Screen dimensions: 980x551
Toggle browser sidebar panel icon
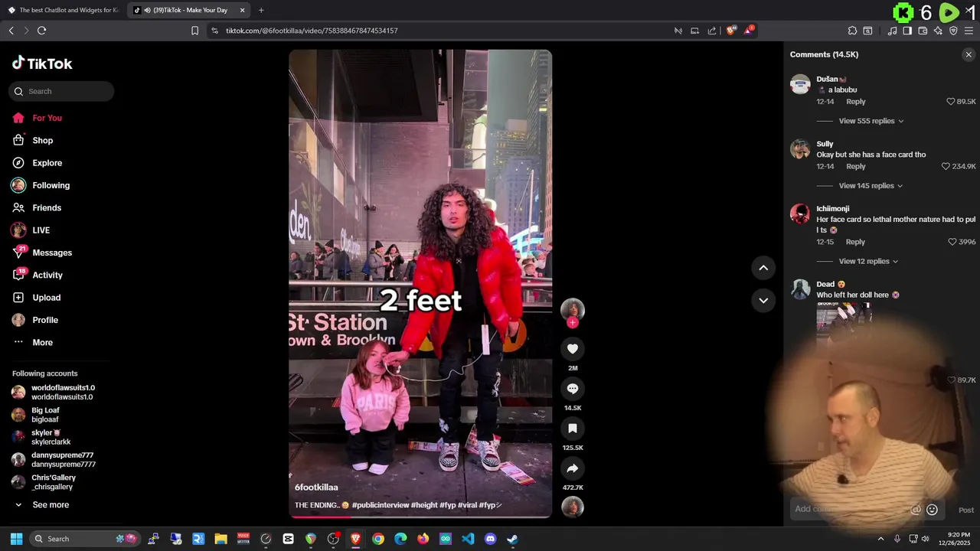(x=907, y=31)
